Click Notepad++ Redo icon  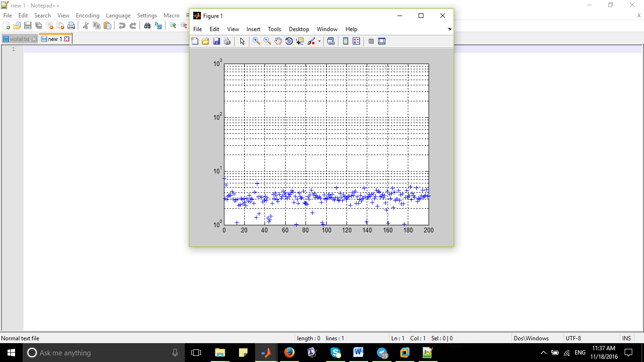(x=133, y=26)
